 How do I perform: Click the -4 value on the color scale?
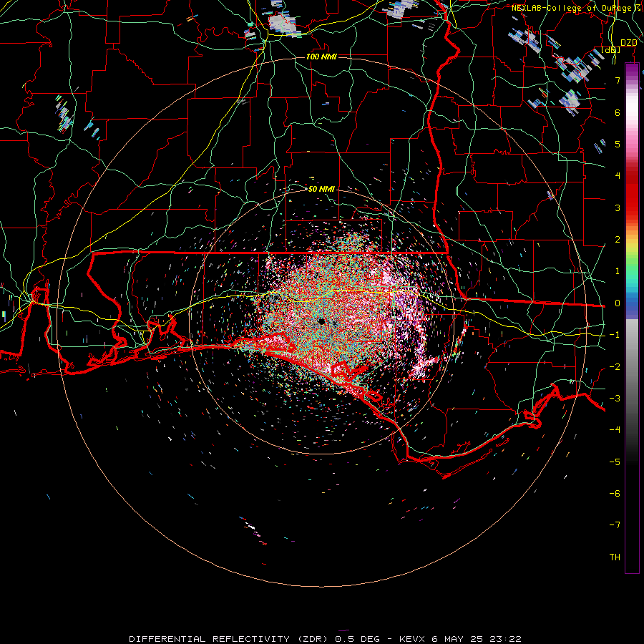point(615,430)
